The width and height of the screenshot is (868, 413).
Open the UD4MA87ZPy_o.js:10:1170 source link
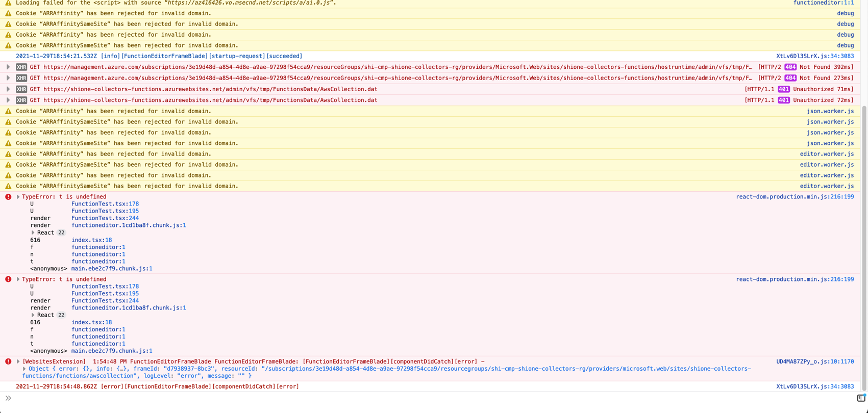[815, 362]
